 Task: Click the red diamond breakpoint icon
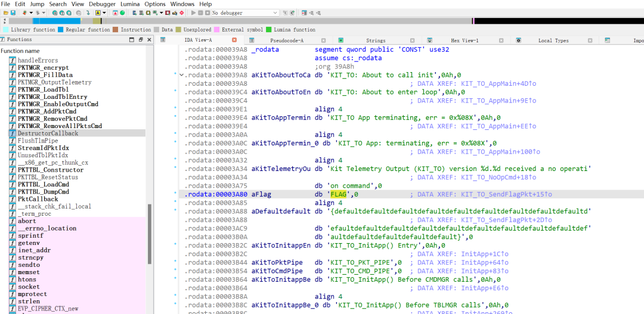click(181, 13)
